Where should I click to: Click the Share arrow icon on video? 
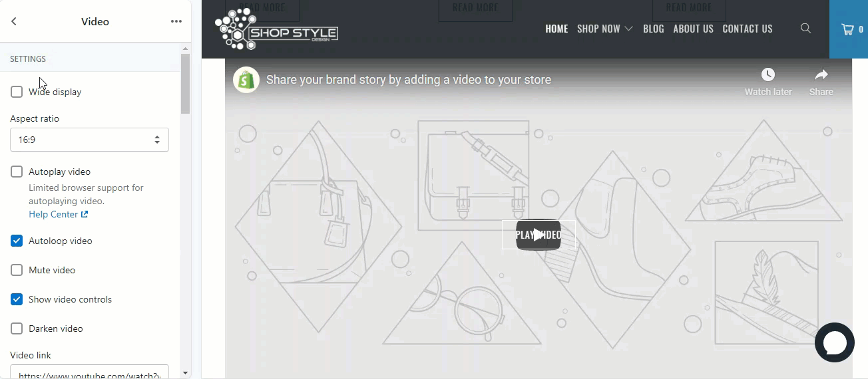click(821, 74)
